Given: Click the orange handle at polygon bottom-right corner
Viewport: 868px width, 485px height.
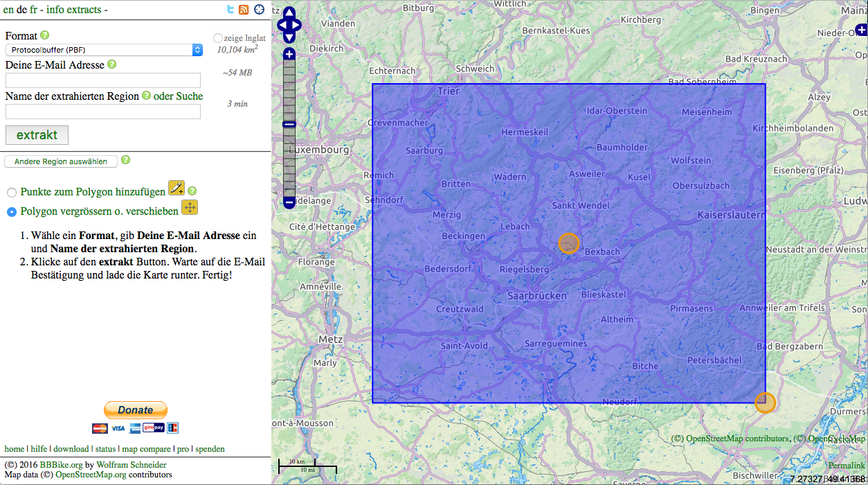Looking at the screenshot, I should [765, 403].
